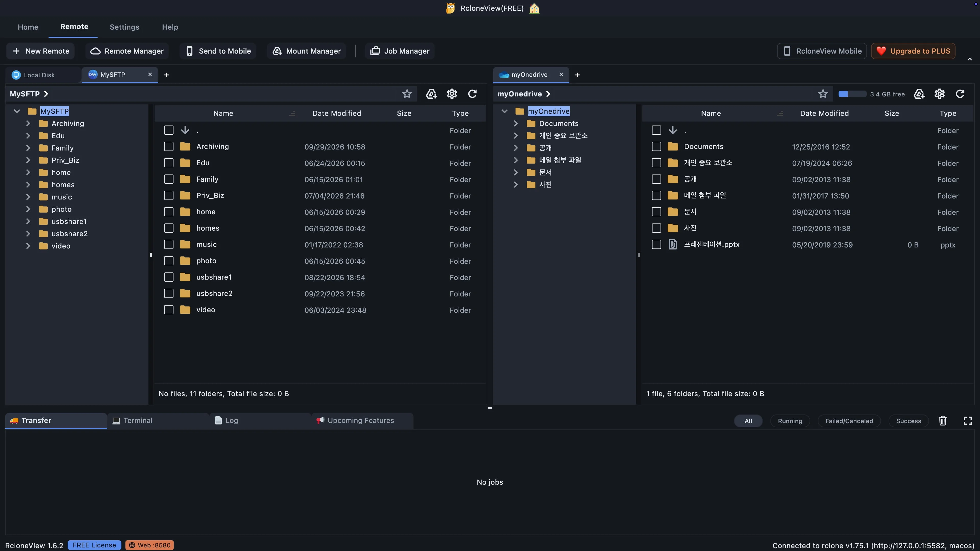
Task: Open mount icon in the MySFTP pane toolbar
Action: (x=431, y=94)
